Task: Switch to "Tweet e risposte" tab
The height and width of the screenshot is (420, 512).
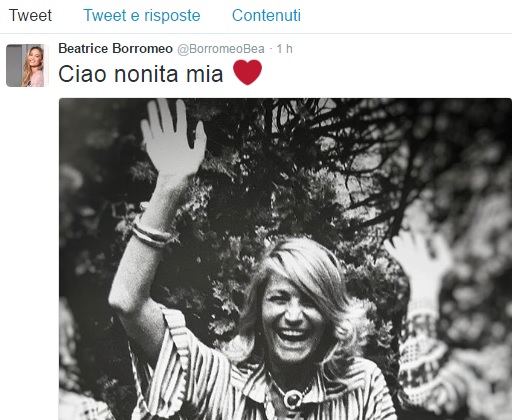Action: point(142,16)
